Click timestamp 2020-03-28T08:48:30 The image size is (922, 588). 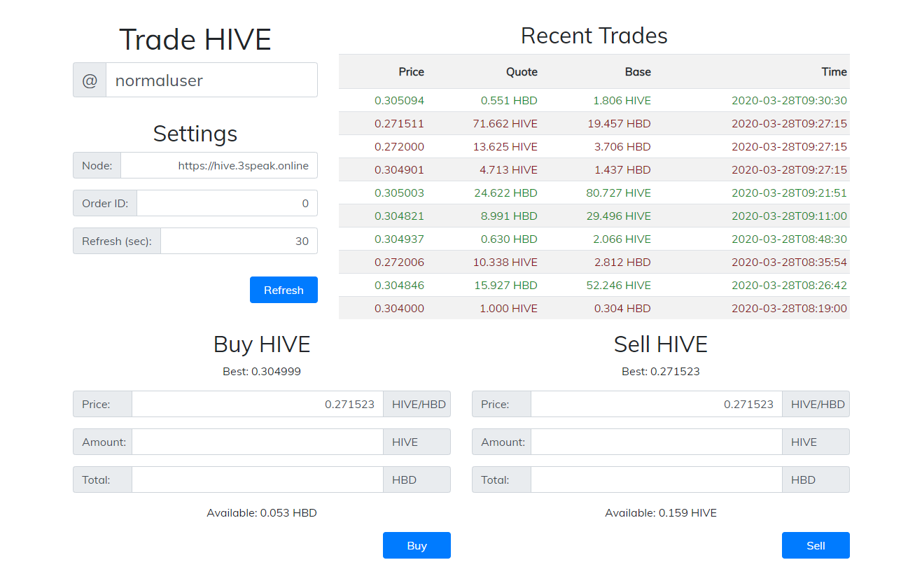click(x=790, y=239)
